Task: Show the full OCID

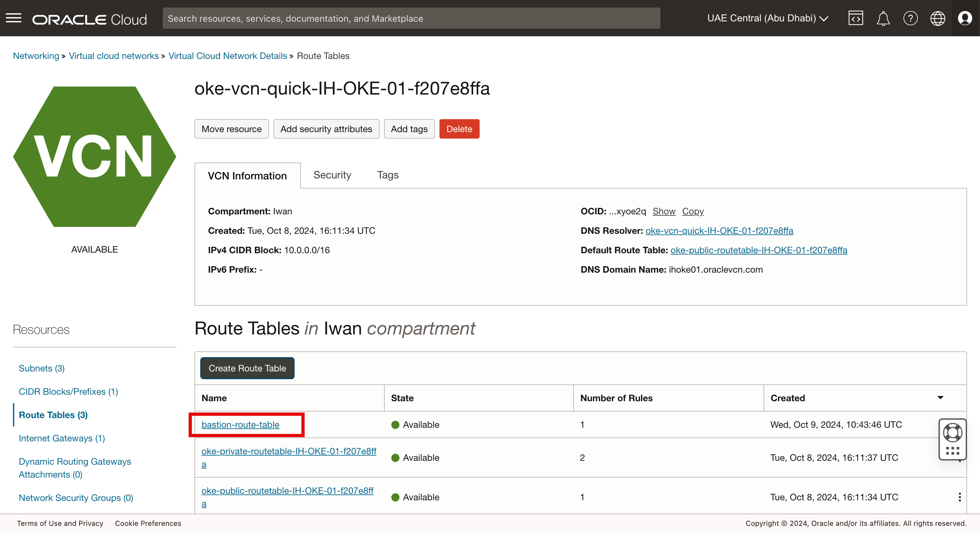Action: click(x=663, y=211)
